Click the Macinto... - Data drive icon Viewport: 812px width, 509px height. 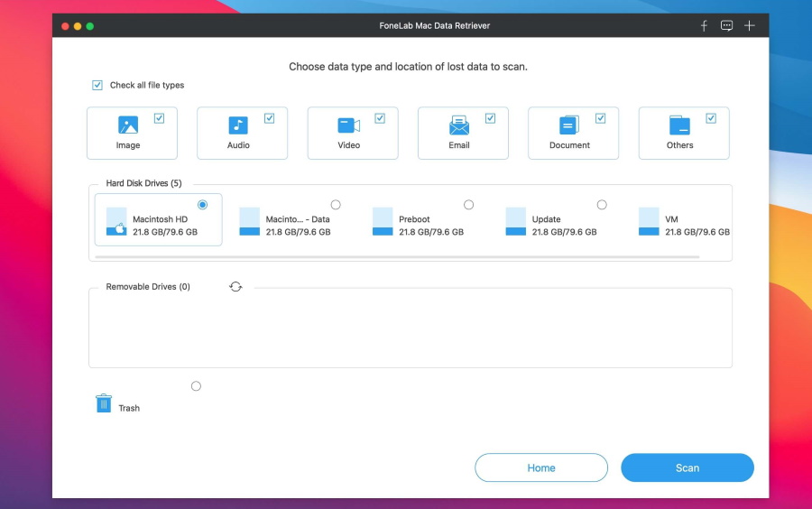point(250,221)
